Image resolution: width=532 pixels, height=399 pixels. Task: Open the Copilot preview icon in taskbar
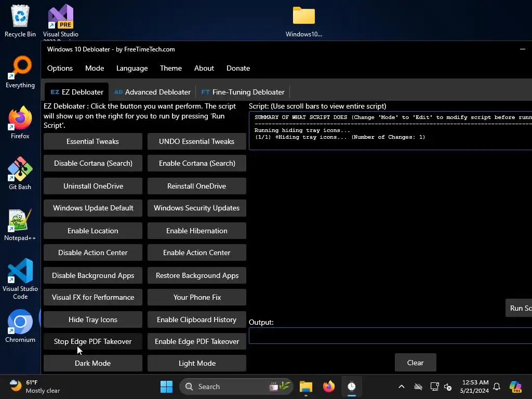pyautogui.click(x=515, y=387)
